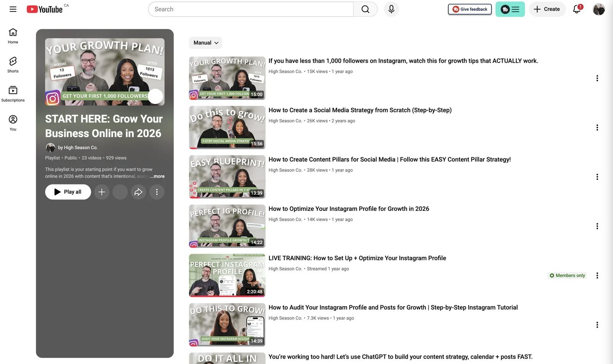613x364 pixels.
Task: Open the ChatGPT content strategy video title
Action: pos(400,357)
